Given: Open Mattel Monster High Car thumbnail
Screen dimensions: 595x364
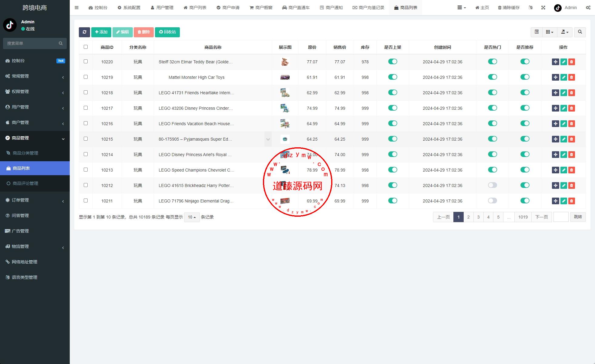Looking at the screenshot, I should click(285, 77).
